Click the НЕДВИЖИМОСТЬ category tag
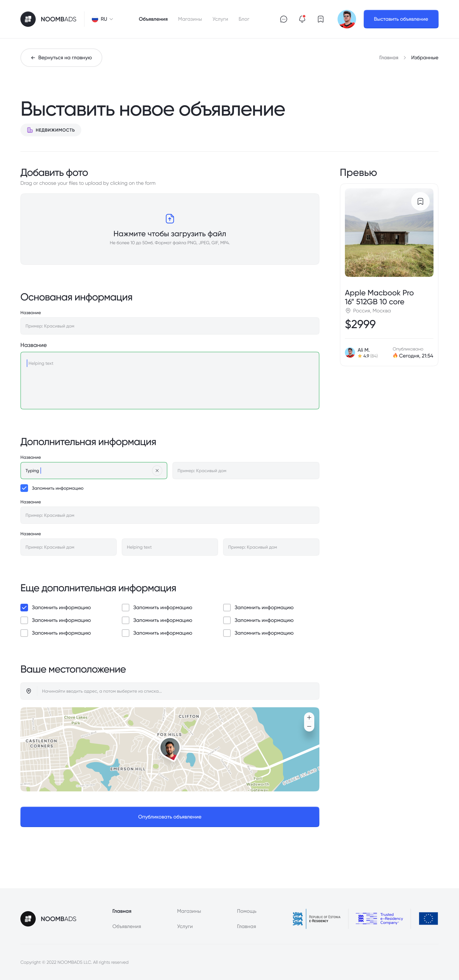459x980 pixels. (51, 130)
